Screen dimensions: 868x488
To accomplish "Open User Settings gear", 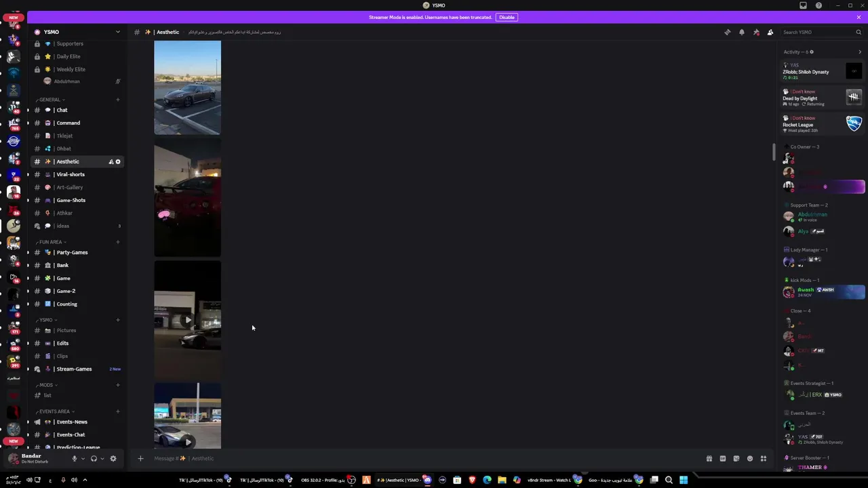I will click(x=113, y=458).
